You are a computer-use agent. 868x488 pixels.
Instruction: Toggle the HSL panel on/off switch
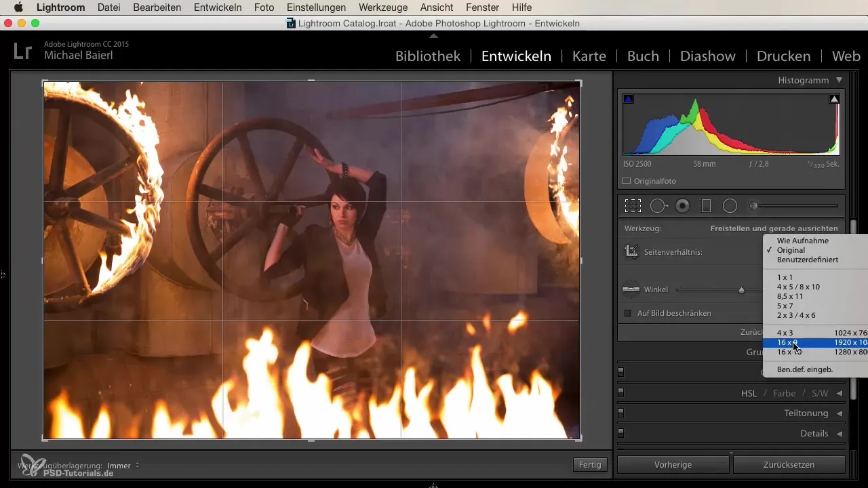pos(620,392)
